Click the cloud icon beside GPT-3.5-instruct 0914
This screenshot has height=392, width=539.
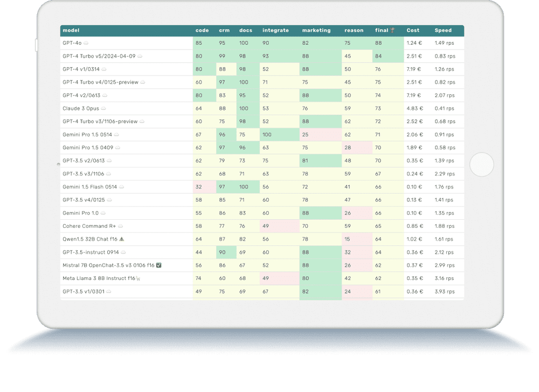click(122, 251)
